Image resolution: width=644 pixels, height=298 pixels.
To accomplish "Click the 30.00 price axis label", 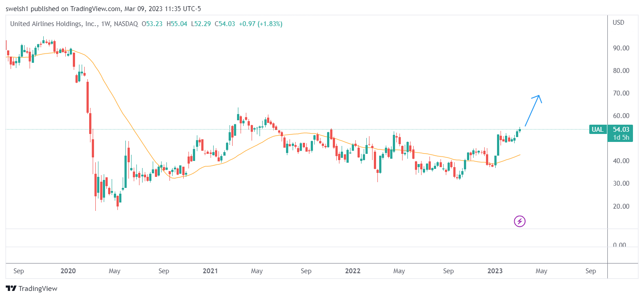I will point(621,183).
